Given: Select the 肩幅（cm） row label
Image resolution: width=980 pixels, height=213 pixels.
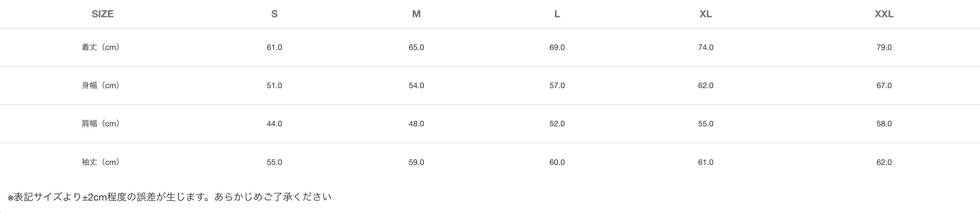Looking at the screenshot, I should 101,124.
